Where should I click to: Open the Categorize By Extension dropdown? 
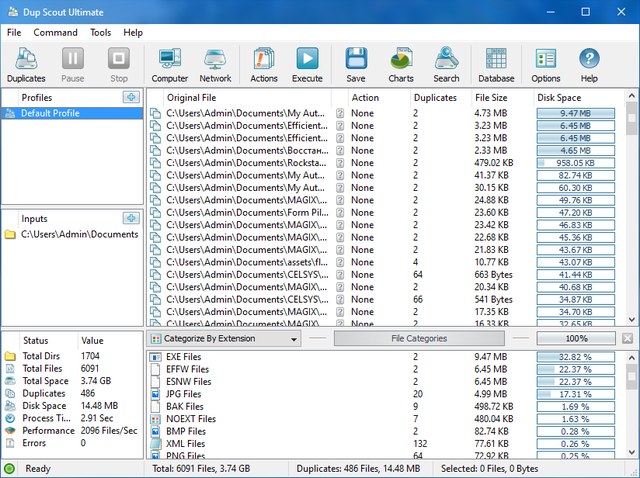click(224, 339)
